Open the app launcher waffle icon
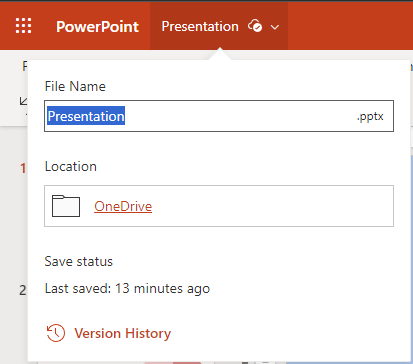Image resolution: width=413 pixels, height=364 pixels. point(23,26)
